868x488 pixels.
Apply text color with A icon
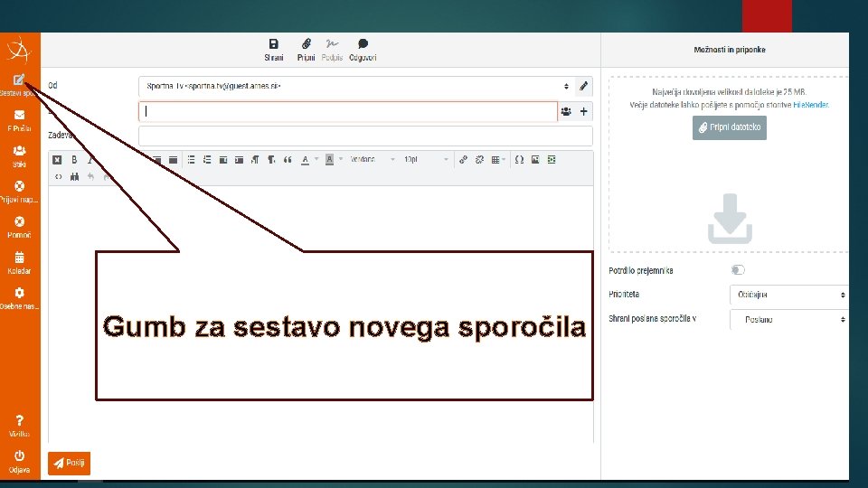point(305,160)
